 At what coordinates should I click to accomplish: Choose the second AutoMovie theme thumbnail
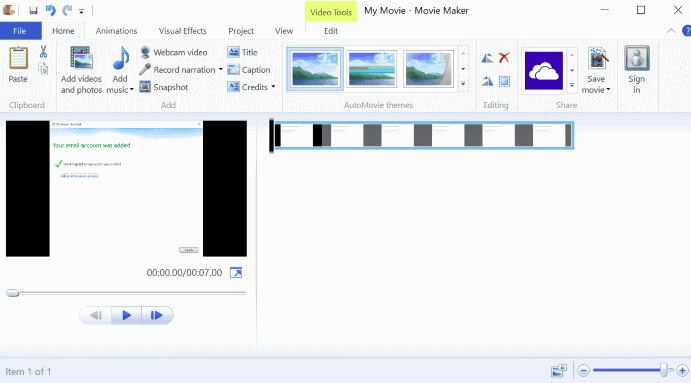tap(372, 69)
